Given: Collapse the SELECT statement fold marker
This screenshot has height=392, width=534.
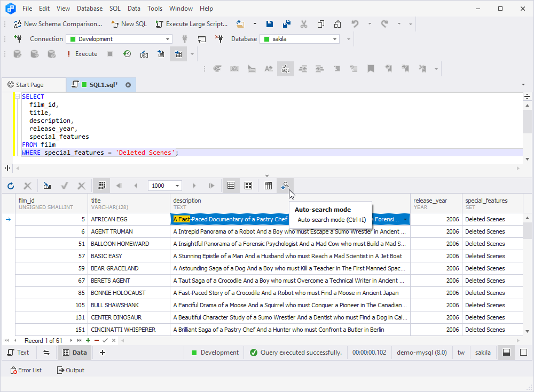Looking at the screenshot, I should 18,97.
